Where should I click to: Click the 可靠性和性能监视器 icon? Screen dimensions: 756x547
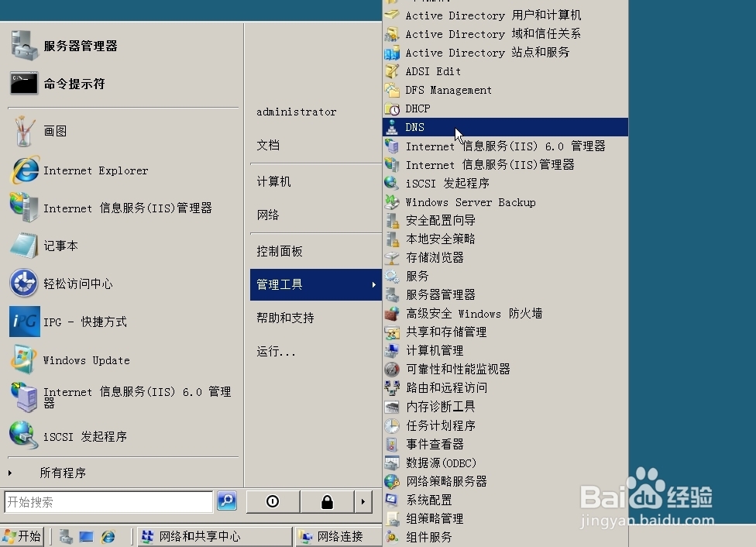[392, 370]
